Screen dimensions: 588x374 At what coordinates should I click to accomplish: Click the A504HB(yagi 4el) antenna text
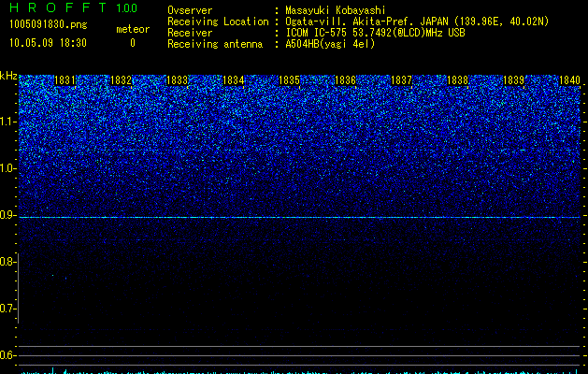click(330, 44)
